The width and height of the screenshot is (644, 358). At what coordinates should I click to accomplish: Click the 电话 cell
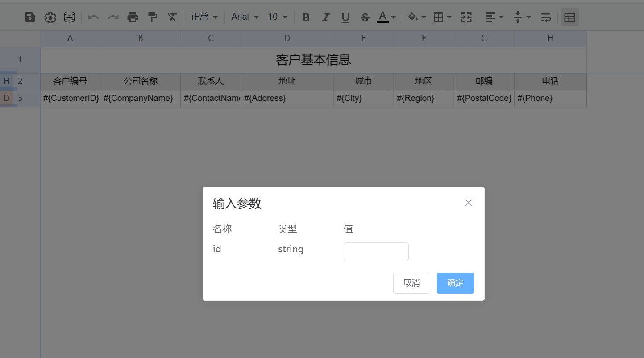pyautogui.click(x=550, y=81)
